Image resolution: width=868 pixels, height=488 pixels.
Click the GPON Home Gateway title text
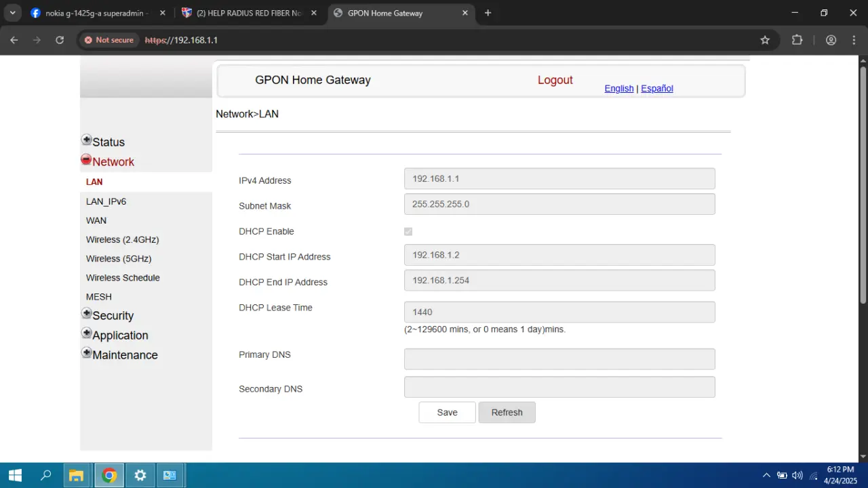[x=313, y=80]
